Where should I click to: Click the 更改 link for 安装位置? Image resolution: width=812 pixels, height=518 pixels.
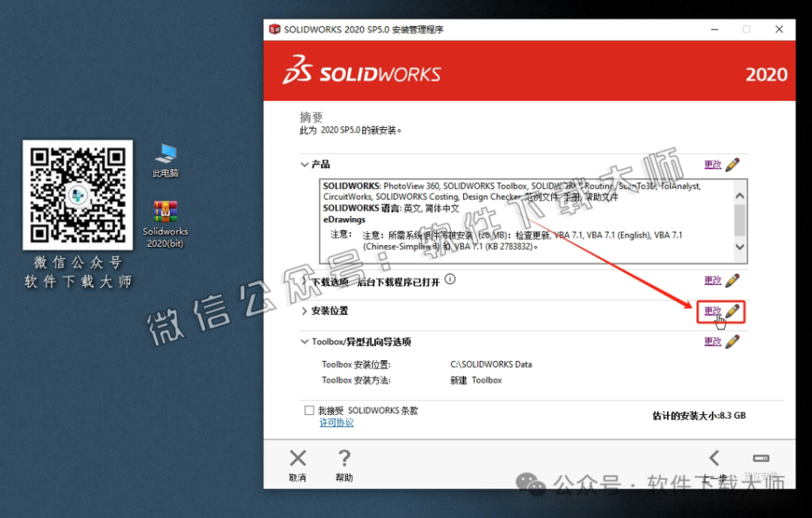click(713, 312)
